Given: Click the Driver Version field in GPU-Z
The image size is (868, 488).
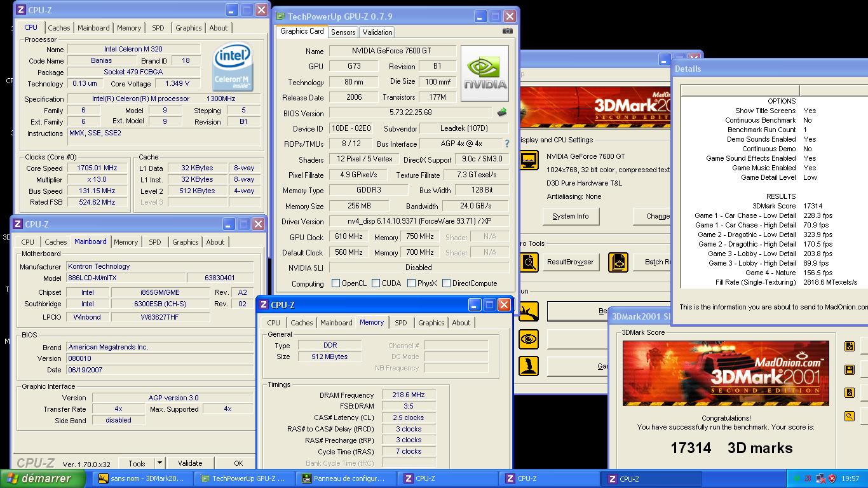Looking at the screenshot, I should tap(419, 221).
